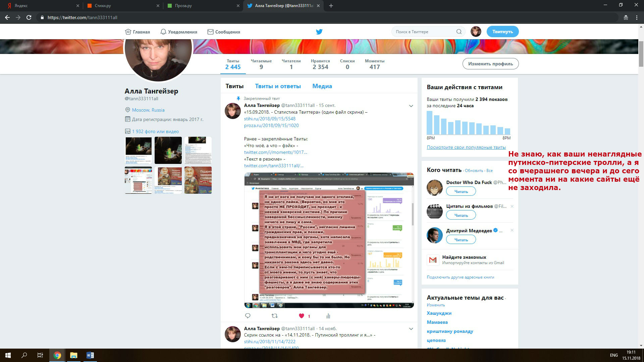This screenshot has width=644, height=362.
Task: Open twitter.com/i/moments/1017 link
Action: coord(275,152)
